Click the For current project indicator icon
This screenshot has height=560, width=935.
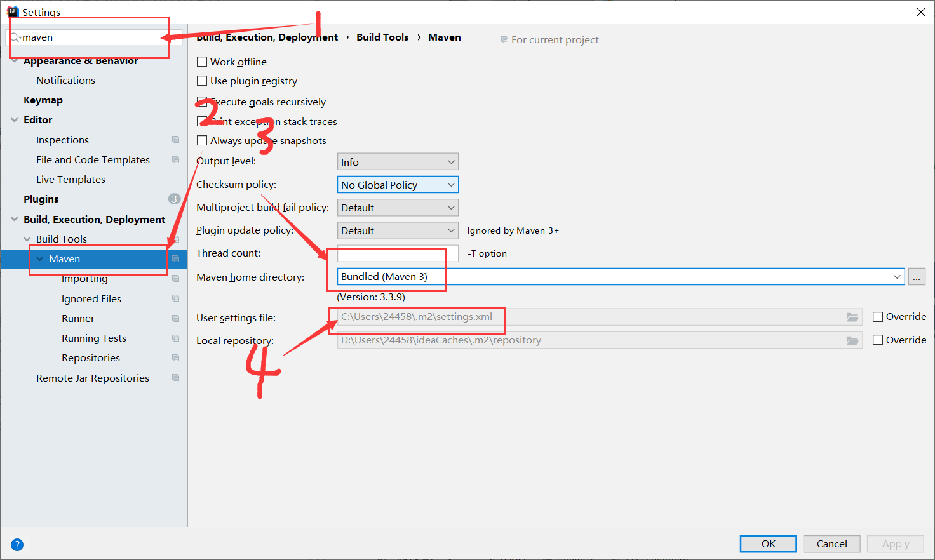tap(504, 39)
